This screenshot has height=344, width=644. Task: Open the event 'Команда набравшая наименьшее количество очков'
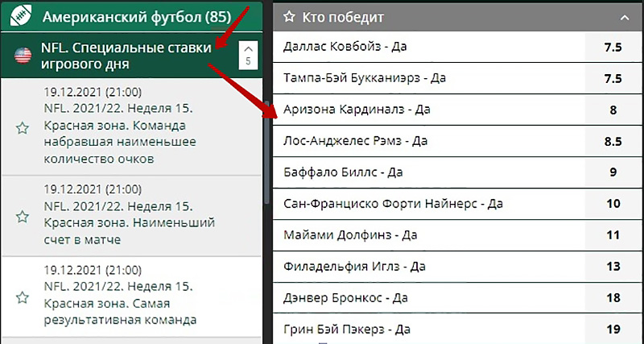coord(131,126)
